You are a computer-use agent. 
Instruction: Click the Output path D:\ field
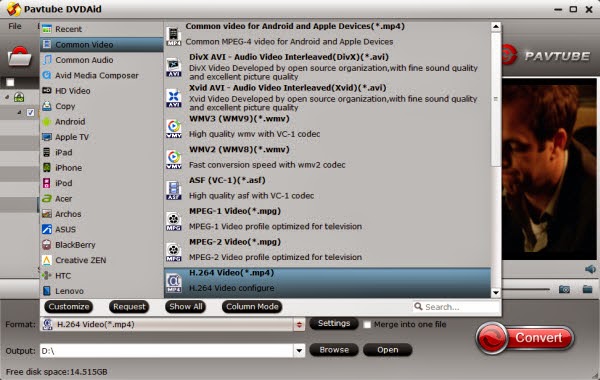point(167,351)
